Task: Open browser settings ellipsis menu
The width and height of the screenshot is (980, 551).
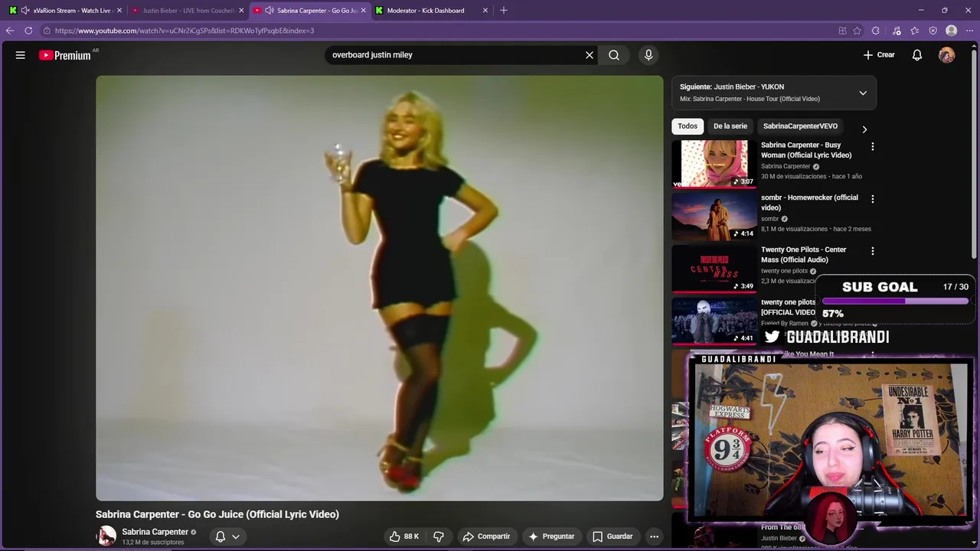Action: [969, 31]
